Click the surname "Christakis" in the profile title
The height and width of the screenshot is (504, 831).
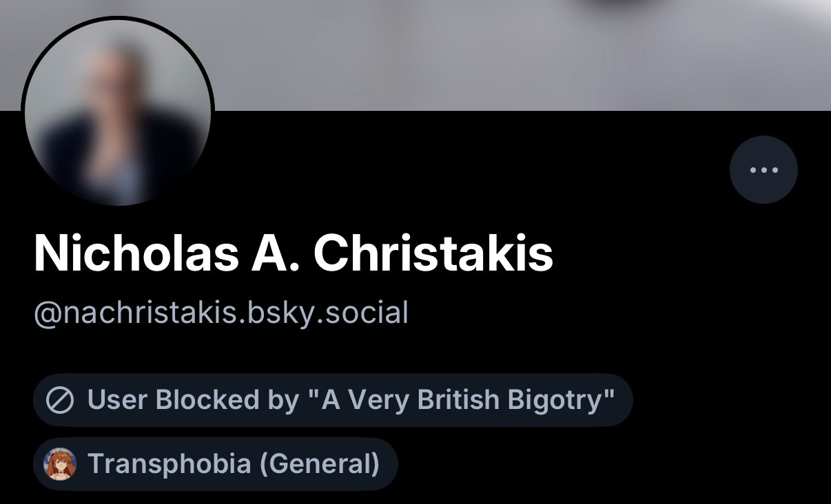pyautogui.click(x=433, y=253)
